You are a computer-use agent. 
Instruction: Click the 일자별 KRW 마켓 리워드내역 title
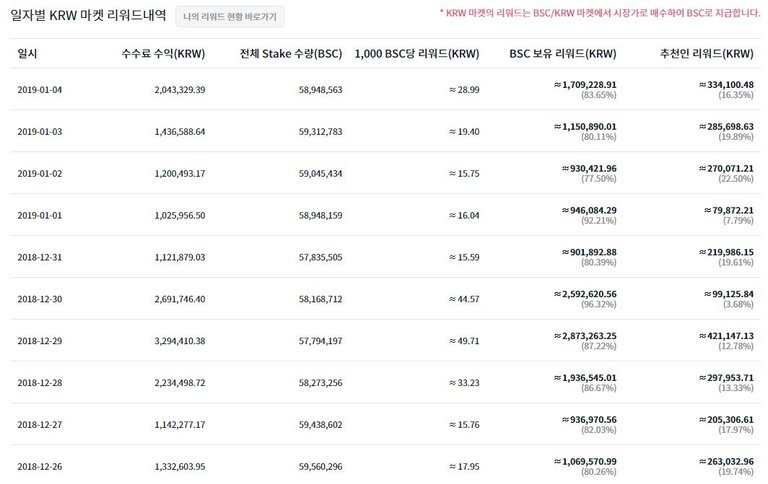(x=85, y=16)
